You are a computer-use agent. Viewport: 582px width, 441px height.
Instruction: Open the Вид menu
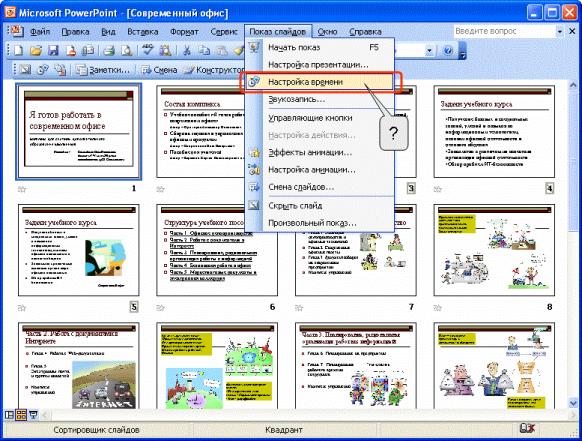[x=108, y=32]
